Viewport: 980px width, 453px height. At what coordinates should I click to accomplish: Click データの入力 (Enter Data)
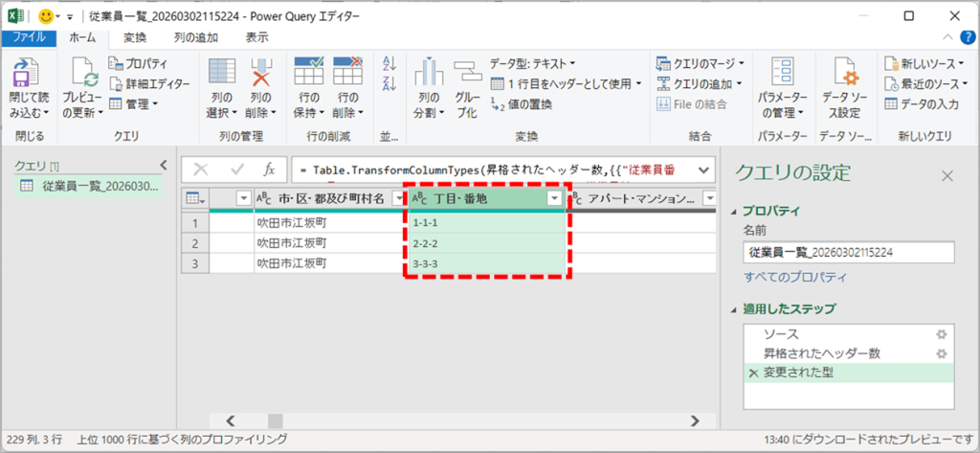coord(922,103)
